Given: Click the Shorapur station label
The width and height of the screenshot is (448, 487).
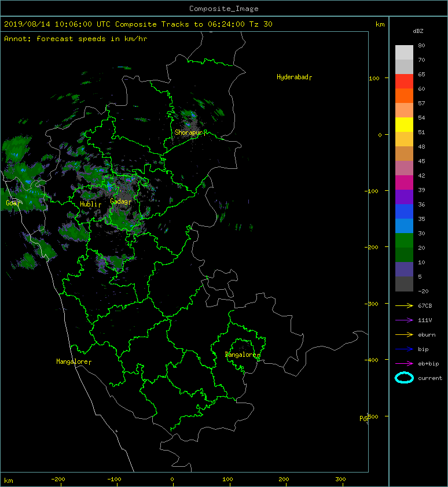Looking at the screenshot, I should coord(188,132).
